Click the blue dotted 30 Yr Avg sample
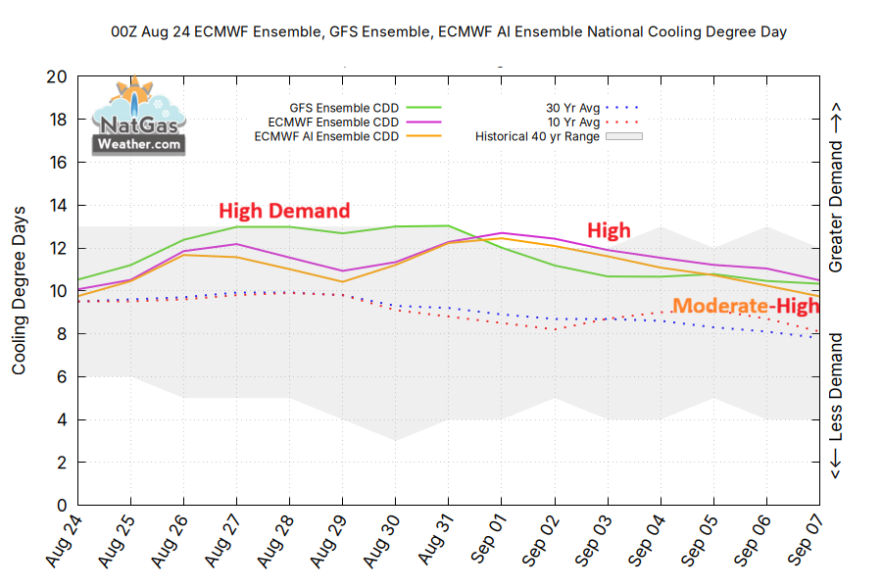This screenshot has width=882, height=588. [623, 107]
